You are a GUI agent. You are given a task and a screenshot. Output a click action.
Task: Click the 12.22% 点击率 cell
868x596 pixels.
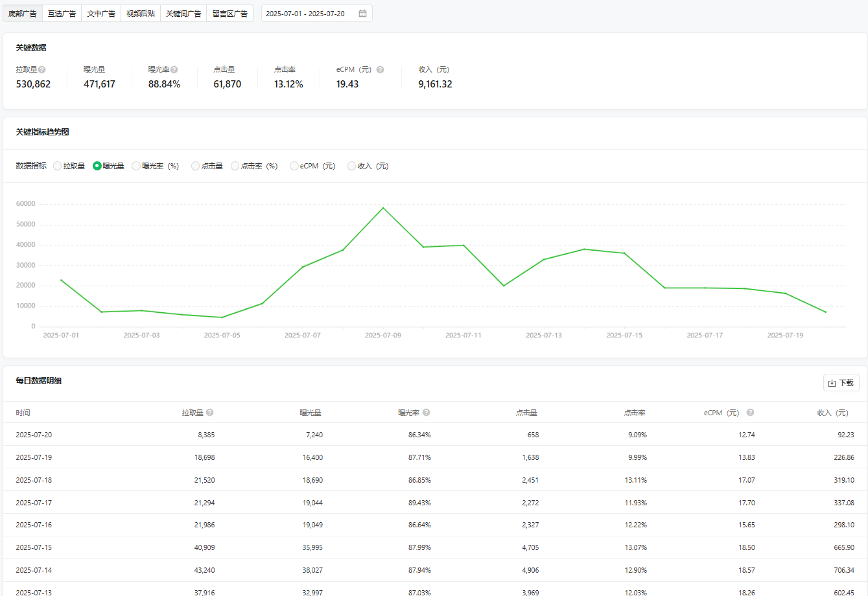(x=635, y=525)
